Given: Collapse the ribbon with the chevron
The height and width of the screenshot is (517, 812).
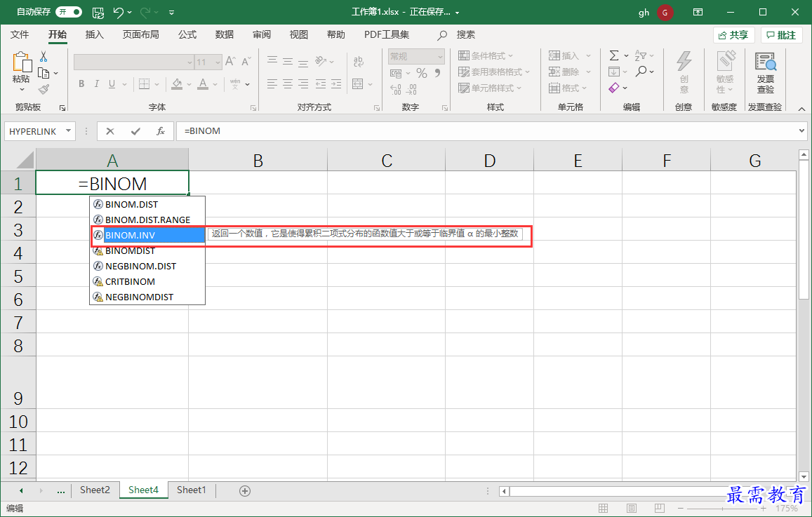Looking at the screenshot, I should pyautogui.click(x=801, y=109).
